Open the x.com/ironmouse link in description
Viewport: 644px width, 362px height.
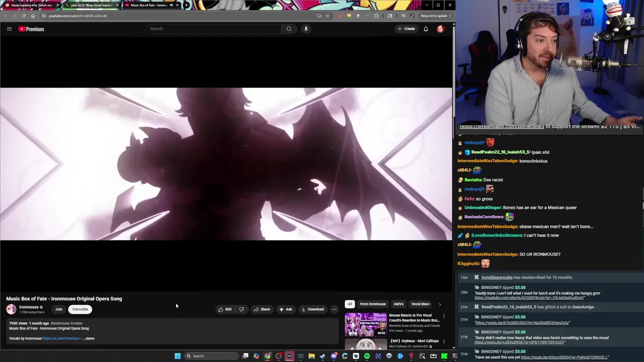[x=62, y=338]
